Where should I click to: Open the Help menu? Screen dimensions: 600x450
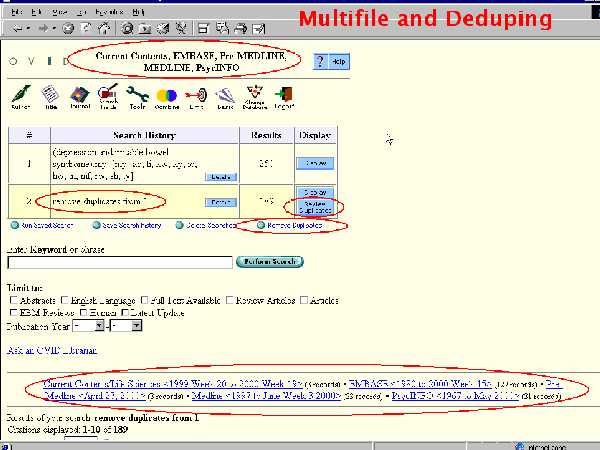pyautogui.click(x=138, y=12)
